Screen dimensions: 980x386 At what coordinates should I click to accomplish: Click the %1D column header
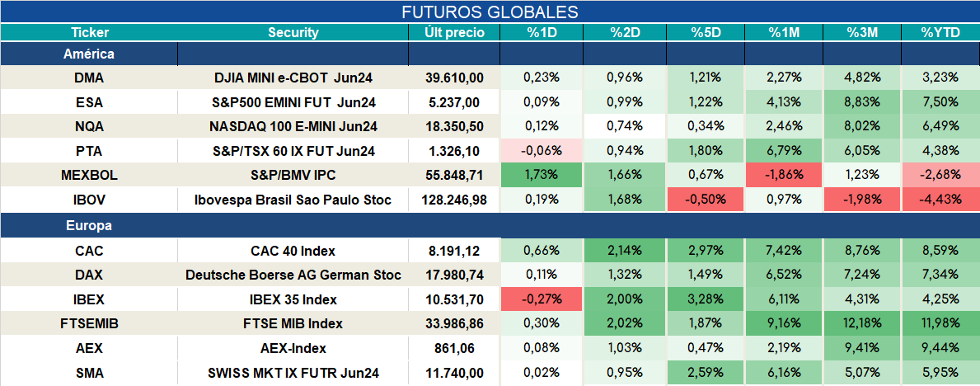(x=542, y=32)
